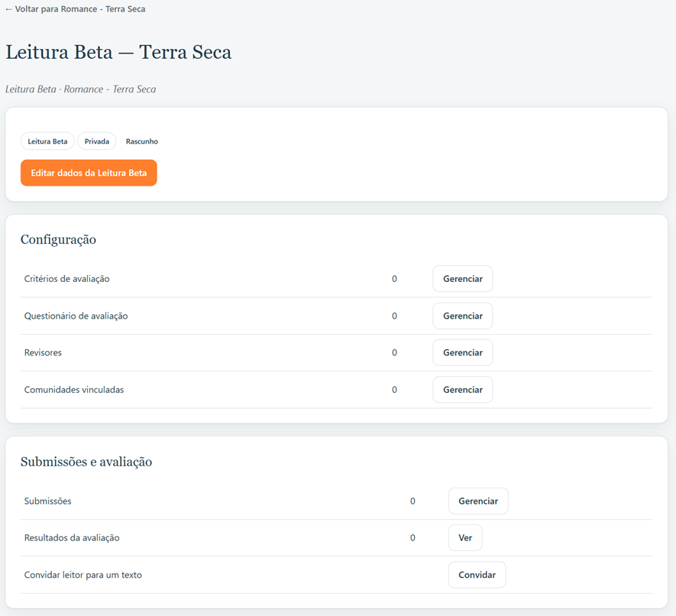Screen dimensions: 676x616
Task: Click the page title Leitura Beta — Terra Seca
Action: (x=118, y=52)
